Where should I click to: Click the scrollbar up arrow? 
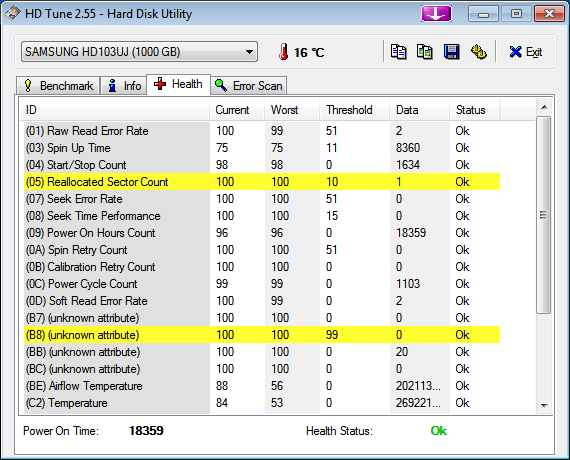544,107
